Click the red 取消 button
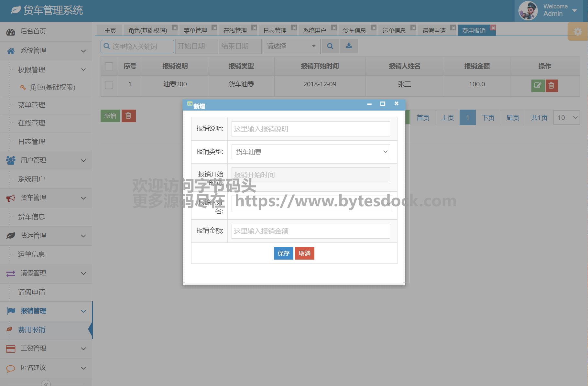The width and height of the screenshot is (588, 386). coord(304,253)
